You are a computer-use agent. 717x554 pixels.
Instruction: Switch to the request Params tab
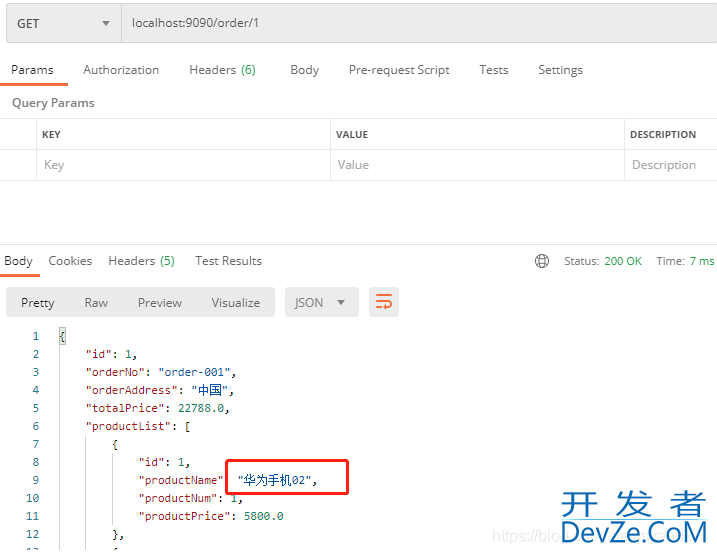(32, 70)
